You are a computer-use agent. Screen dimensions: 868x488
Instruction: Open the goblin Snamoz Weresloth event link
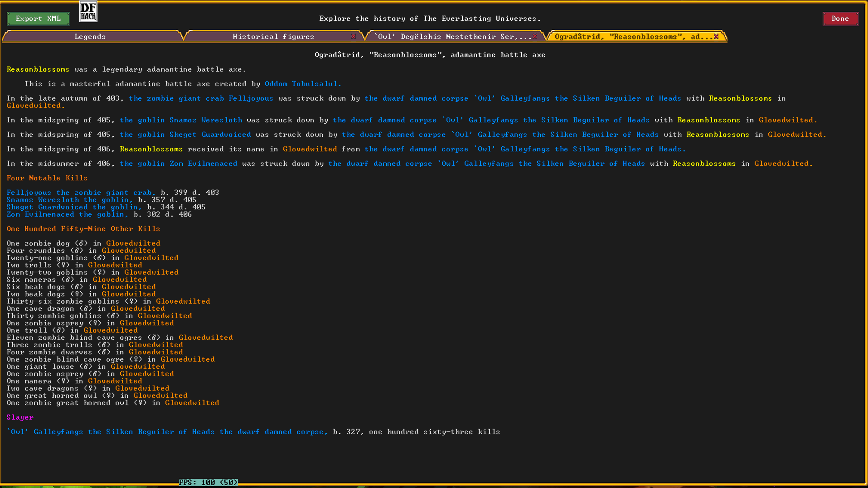tap(181, 120)
